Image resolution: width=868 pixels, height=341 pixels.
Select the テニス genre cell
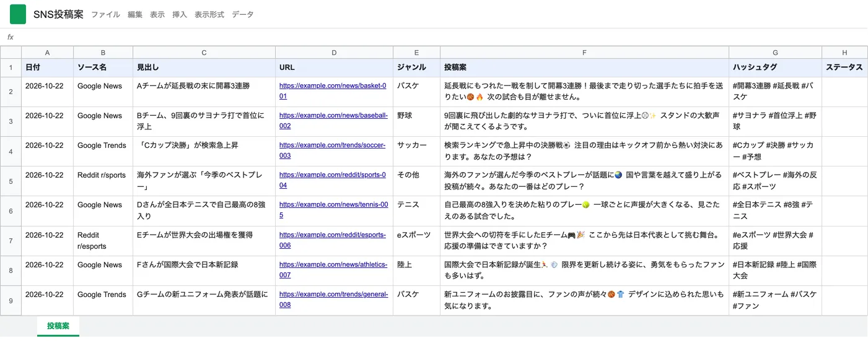click(x=416, y=210)
